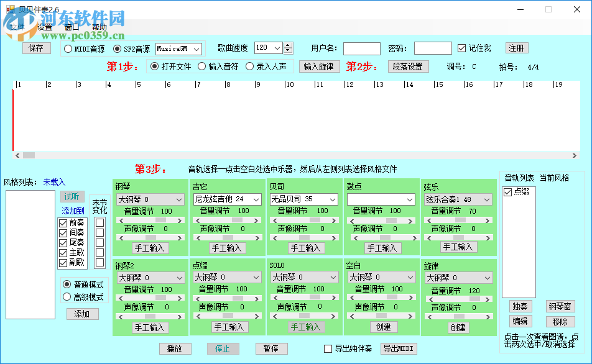Uncheck the 主歌 section checkbox

click(x=63, y=253)
